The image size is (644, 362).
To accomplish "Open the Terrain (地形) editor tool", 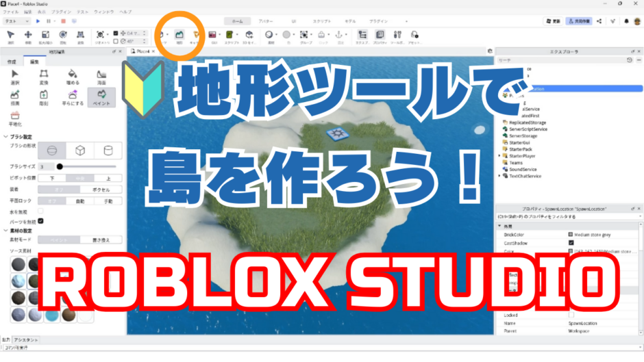I will [x=180, y=35].
